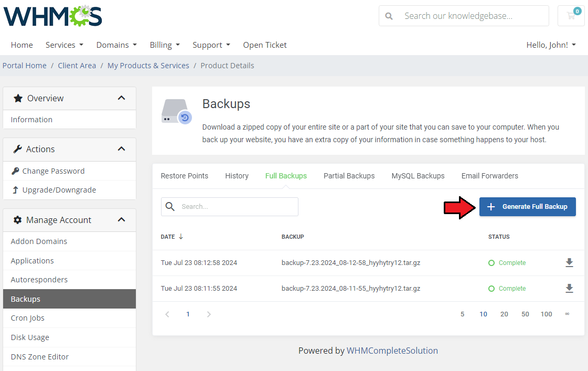Download the backup from 08:11:55
The width and height of the screenshot is (588, 371).
coord(569,289)
